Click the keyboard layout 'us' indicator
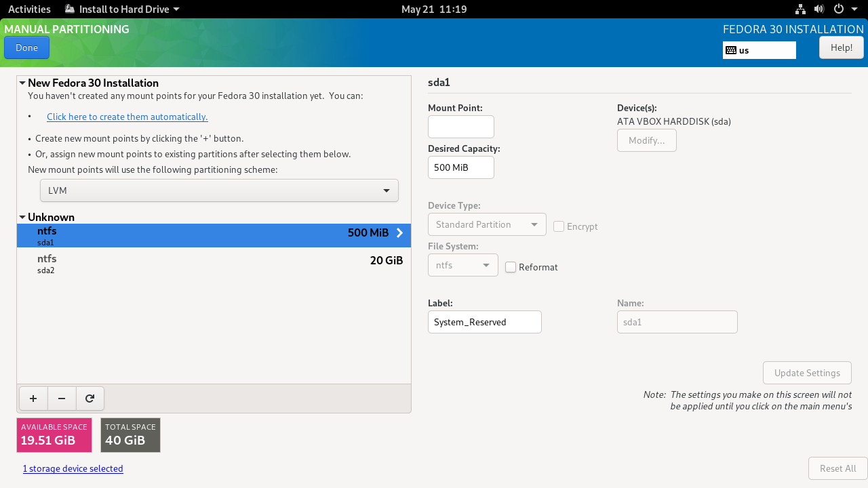The width and height of the screenshot is (868, 488). 759,50
